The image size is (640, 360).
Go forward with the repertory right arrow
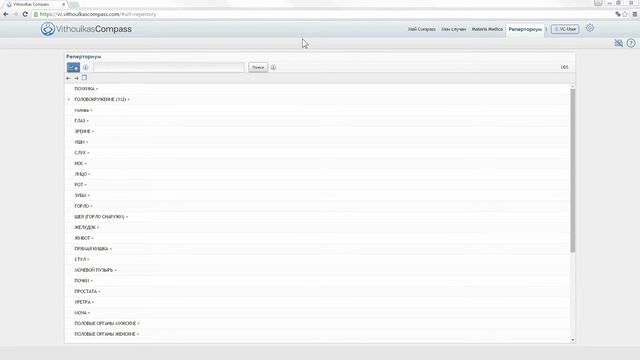76,78
